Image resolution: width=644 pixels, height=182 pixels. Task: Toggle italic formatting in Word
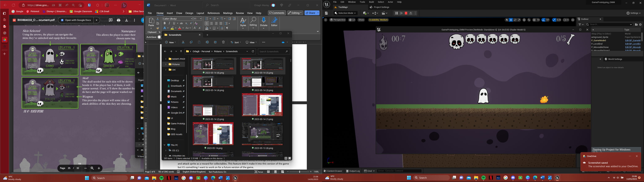(169, 23)
